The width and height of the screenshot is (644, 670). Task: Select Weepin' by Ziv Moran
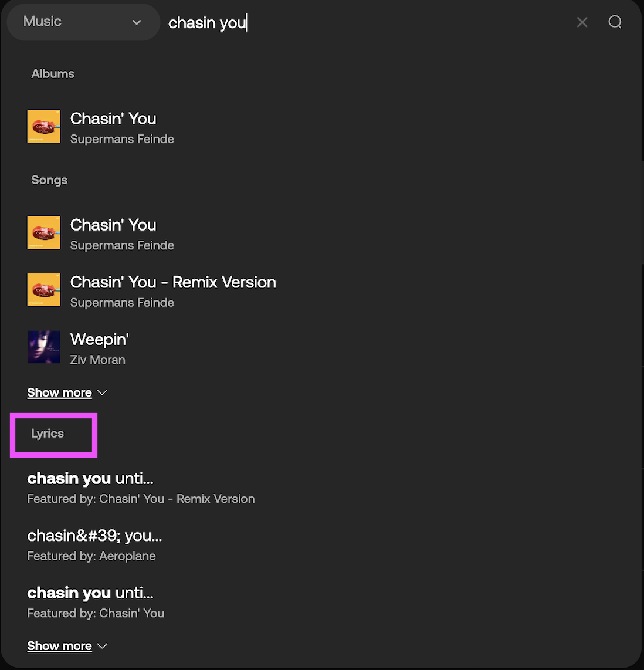click(100, 340)
